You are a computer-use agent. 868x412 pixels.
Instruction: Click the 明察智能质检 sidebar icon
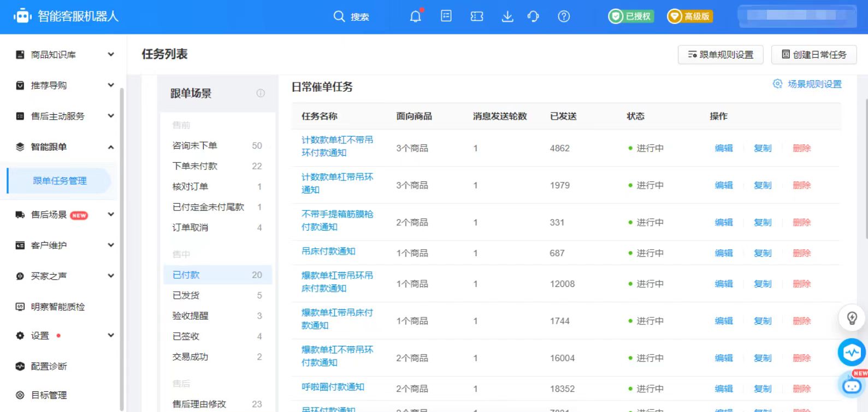pyautogui.click(x=20, y=307)
